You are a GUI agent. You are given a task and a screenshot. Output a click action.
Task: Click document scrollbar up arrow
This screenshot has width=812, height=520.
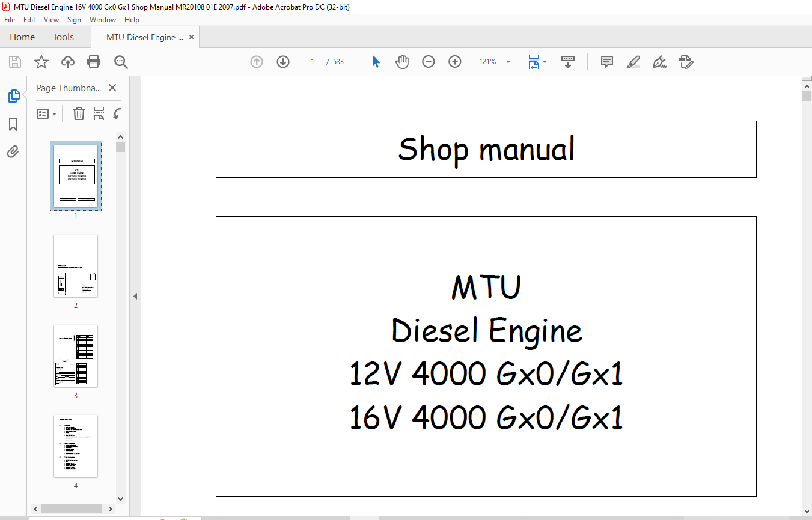(x=807, y=85)
